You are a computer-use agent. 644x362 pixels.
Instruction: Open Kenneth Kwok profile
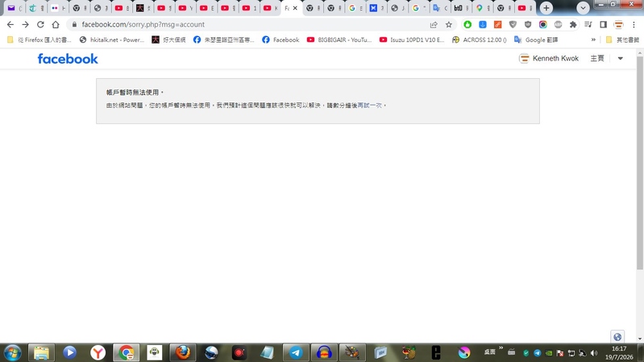coord(549,58)
